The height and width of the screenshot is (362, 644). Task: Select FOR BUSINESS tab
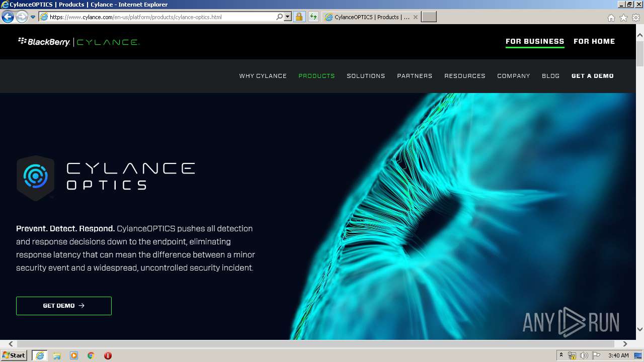(535, 41)
